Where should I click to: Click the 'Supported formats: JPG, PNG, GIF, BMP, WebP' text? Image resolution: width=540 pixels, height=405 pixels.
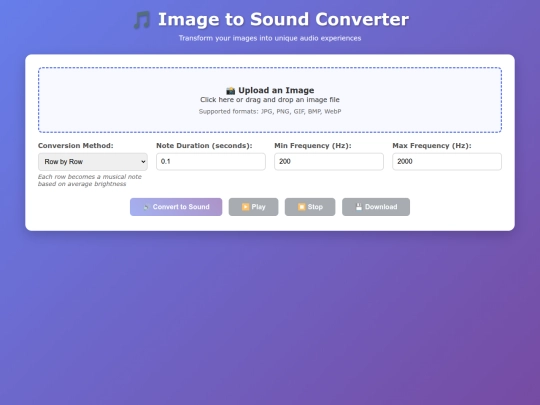click(270, 112)
